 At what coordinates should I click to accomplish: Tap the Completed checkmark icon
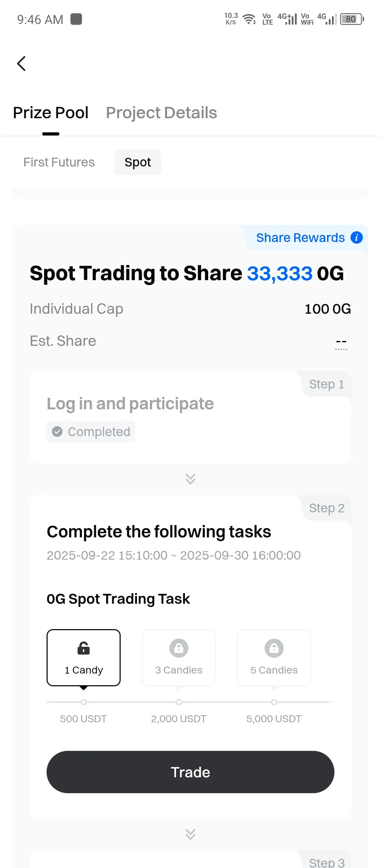pos(57,432)
